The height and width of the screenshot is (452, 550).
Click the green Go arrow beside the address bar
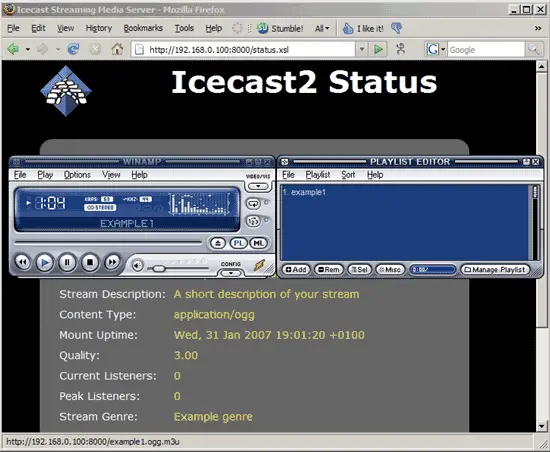point(378,49)
